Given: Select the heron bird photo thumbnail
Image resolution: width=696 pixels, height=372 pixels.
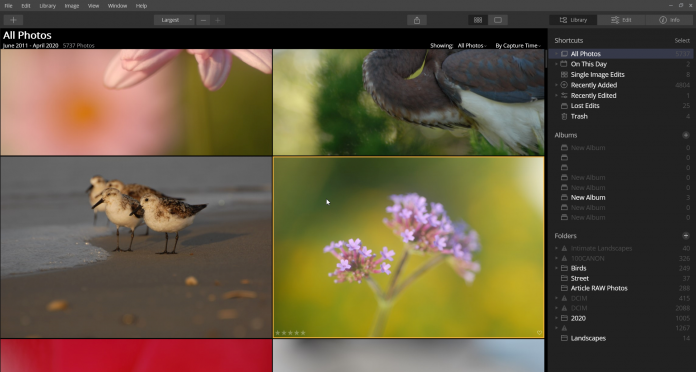Looking at the screenshot, I should coord(408,102).
